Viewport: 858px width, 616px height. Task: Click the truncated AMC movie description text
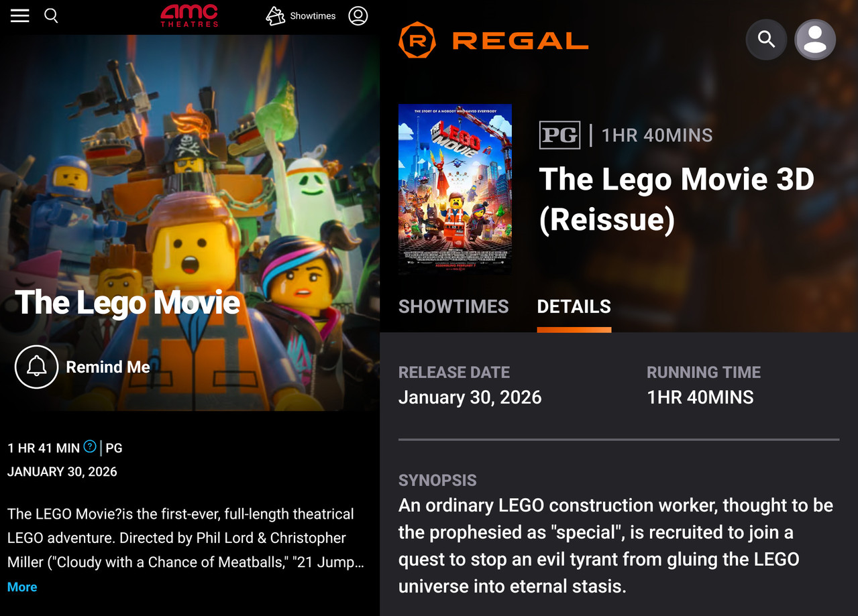(x=186, y=538)
